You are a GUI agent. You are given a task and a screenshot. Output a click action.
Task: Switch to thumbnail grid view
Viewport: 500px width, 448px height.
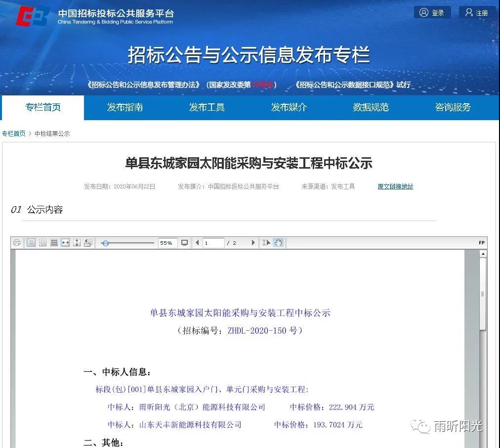point(54,243)
